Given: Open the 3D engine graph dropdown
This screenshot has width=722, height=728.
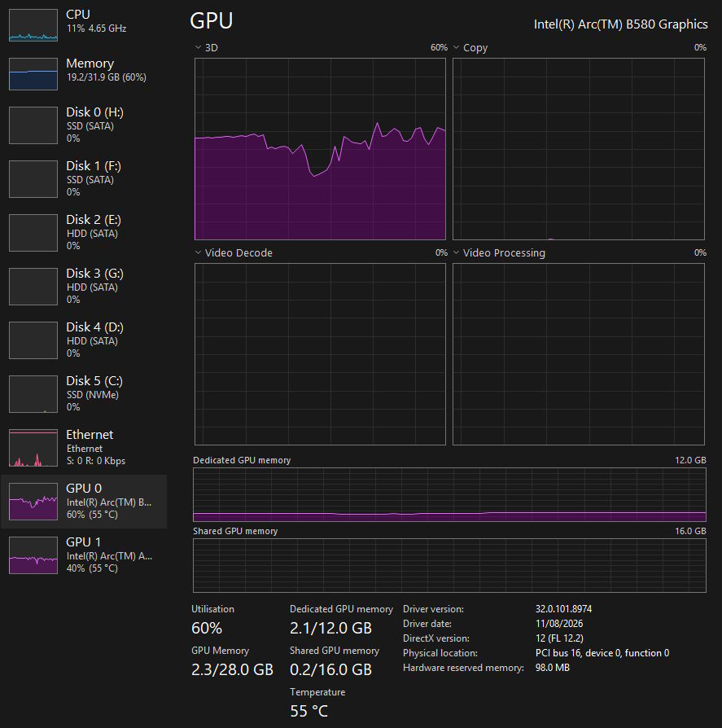Looking at the screenshot, I should point(207,48).
